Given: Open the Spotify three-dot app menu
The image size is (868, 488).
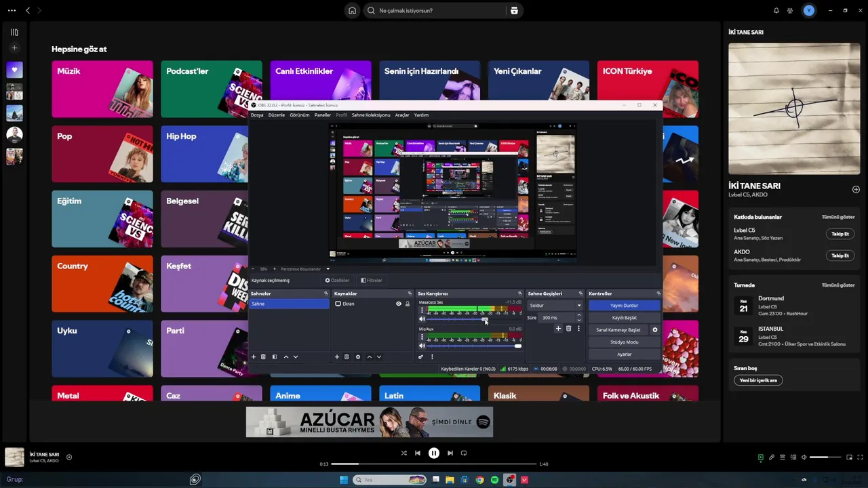Looking at the screenshot, I should (12, 10).
